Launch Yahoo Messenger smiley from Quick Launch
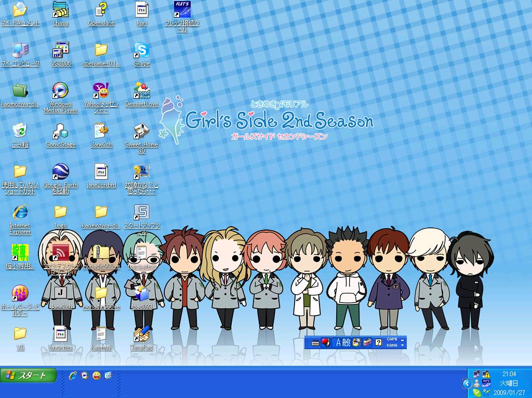The height and width of the screenshot is (398, 532). (97, 375)
